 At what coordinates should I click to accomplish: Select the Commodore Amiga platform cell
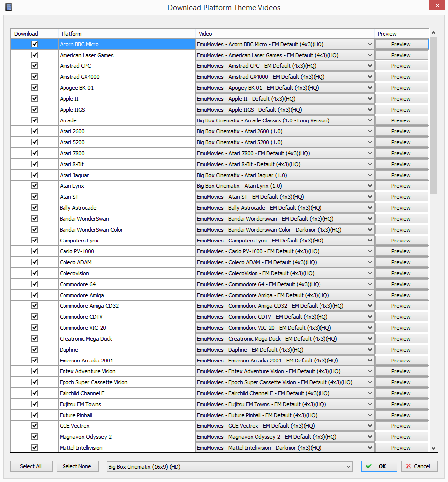[127, 295]
